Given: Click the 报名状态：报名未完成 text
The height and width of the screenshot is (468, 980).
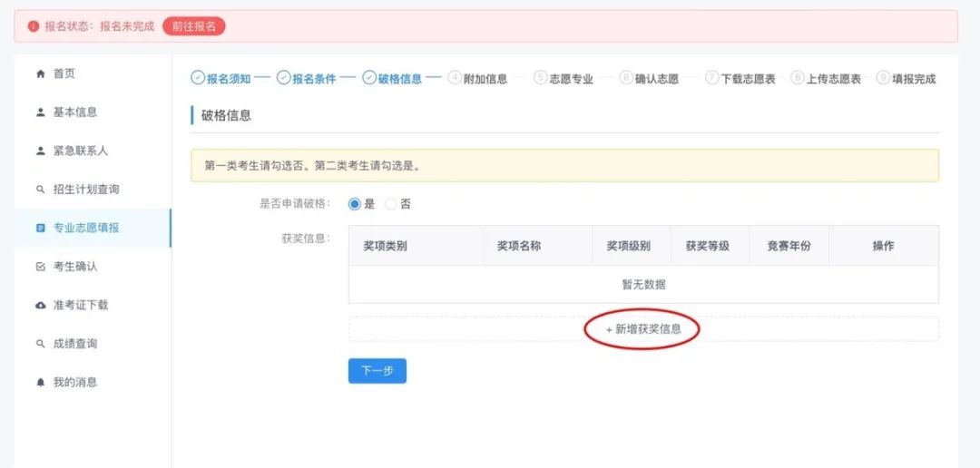Looking at the screenshot, I should pyautogui.click(x=100, y=27).
